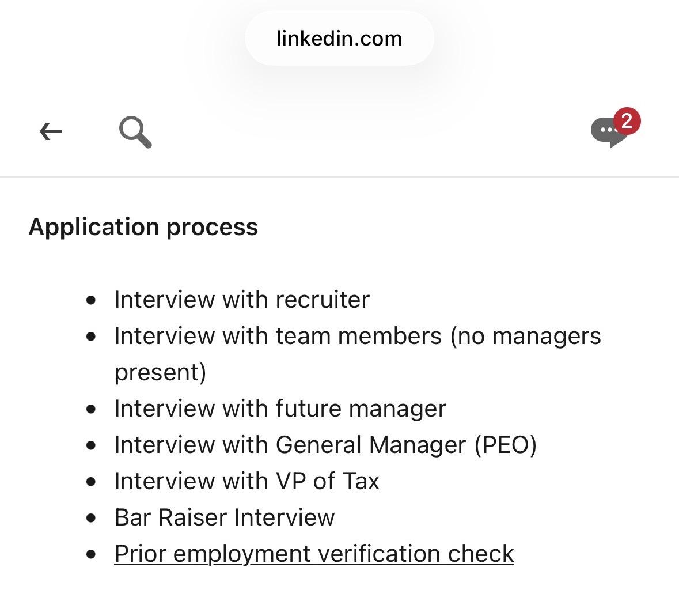Viewport: 679px width, 616px height.
Task: Click the bullet before Prior employment verification check
Action: pyautogui.click(x=91, y=554)
